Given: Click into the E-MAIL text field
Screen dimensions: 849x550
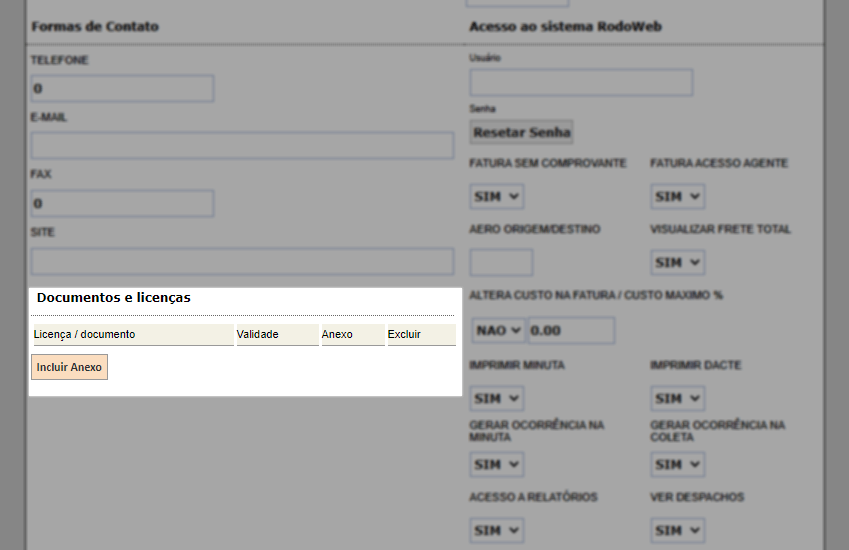Looking at the screenshot, I should tap(242, 146).
